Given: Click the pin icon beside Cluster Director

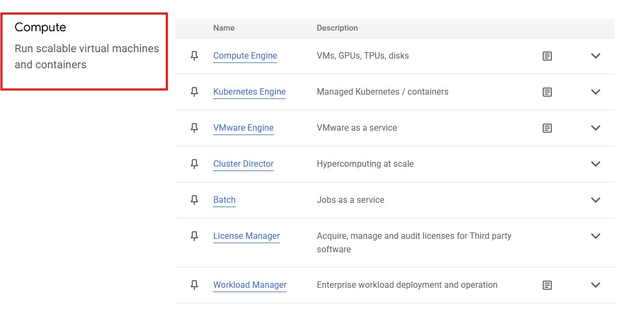Looking at the screenshot, I should pos(194,164).
